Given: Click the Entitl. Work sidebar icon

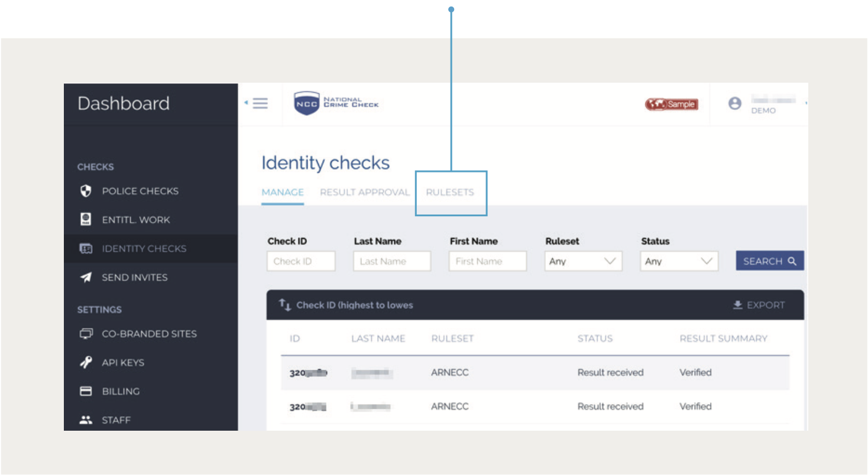Looking at the screenshot, I should click(x=84, y=219).
